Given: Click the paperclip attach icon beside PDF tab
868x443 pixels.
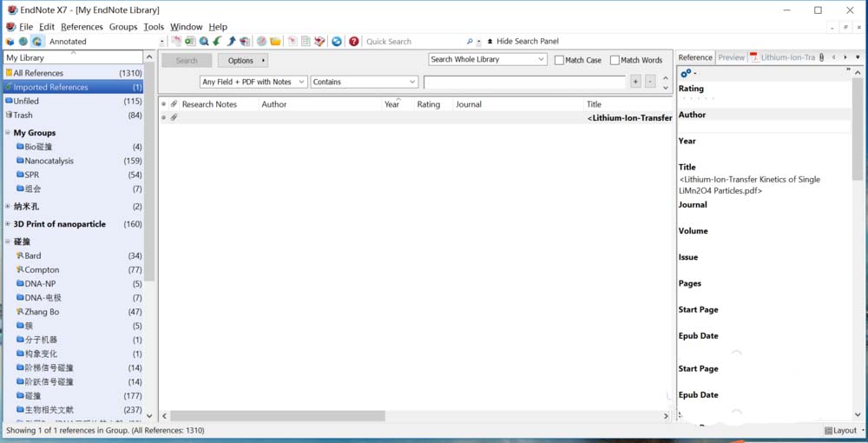Looking at the screenshot, I should click(821, 57).
